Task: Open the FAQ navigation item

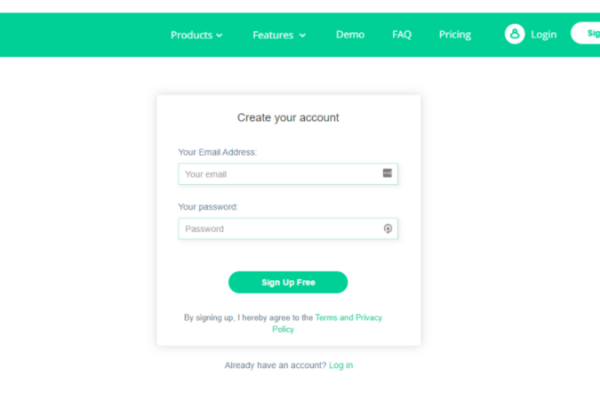Action: [402, 34]
